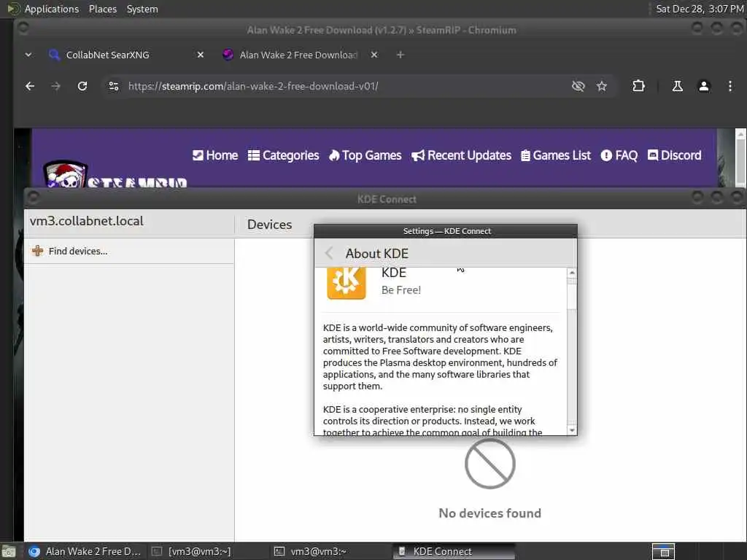The image size is (747, 560).
Task: Click the Chromium forward arrow
Action: [x=55, y=86]
